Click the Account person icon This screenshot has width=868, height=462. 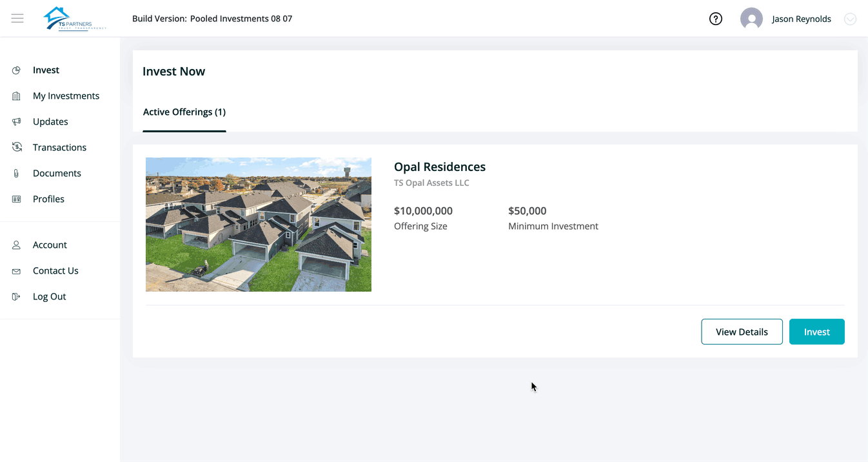tap(16, 245)
